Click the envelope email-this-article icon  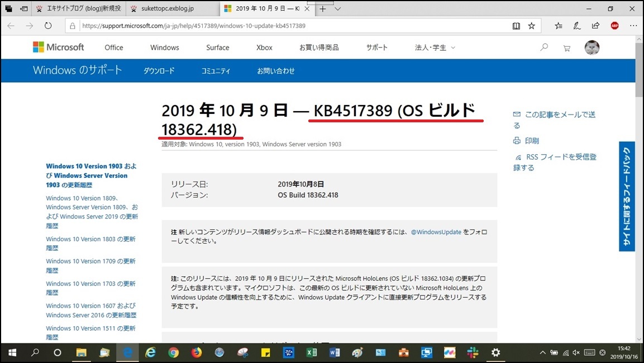[517, 114]
